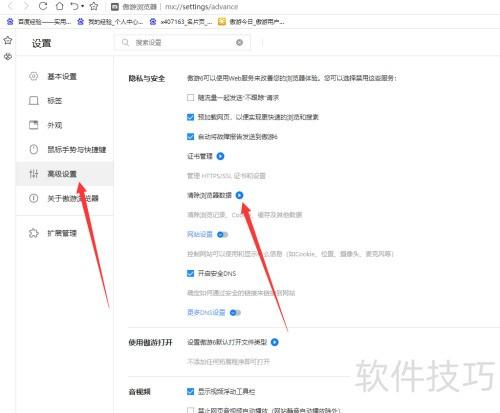Screen dimensions: 500x413
Task: Open the browser home page
Action: [x=59, y=6]
